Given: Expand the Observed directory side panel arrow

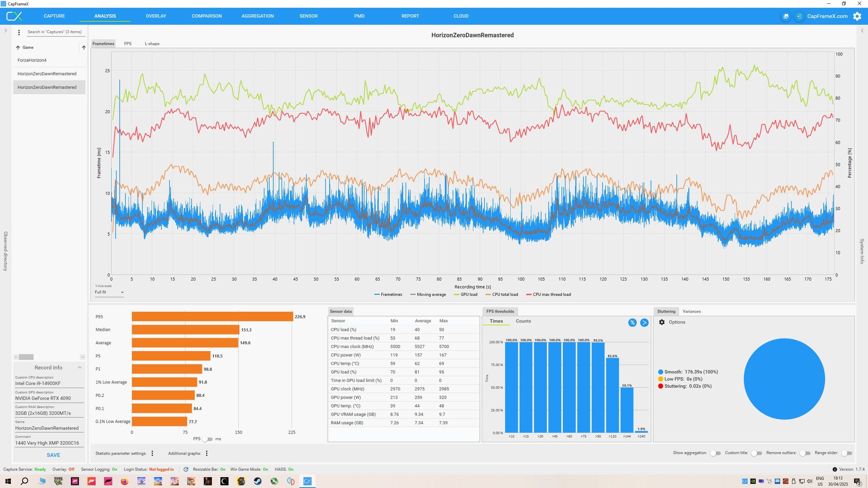Looking at the screenshot, I should [5, 31].
